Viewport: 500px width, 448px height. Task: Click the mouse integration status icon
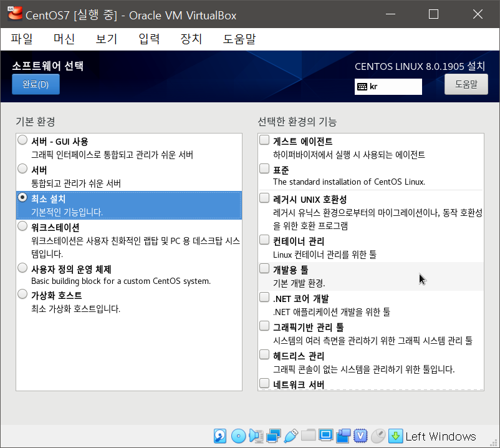(x=378, y=436)
